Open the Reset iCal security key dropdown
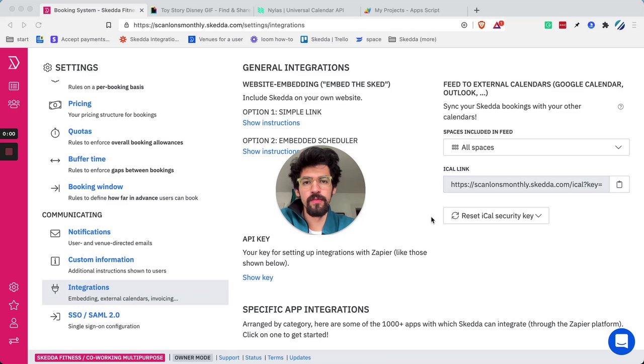 point(496,215)
